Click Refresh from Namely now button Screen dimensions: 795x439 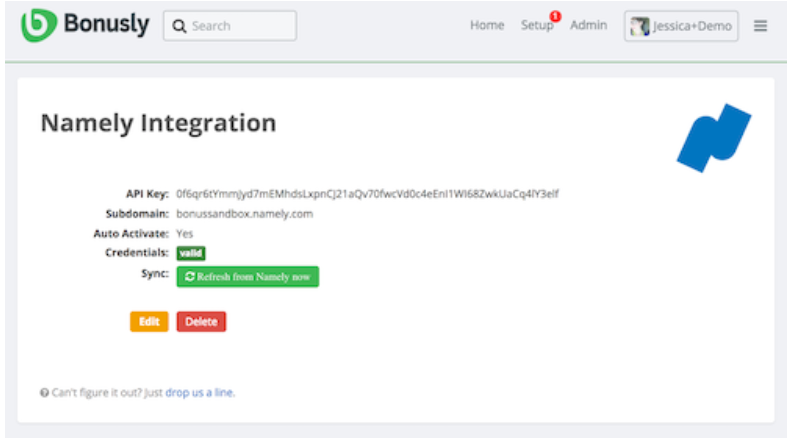247,277
